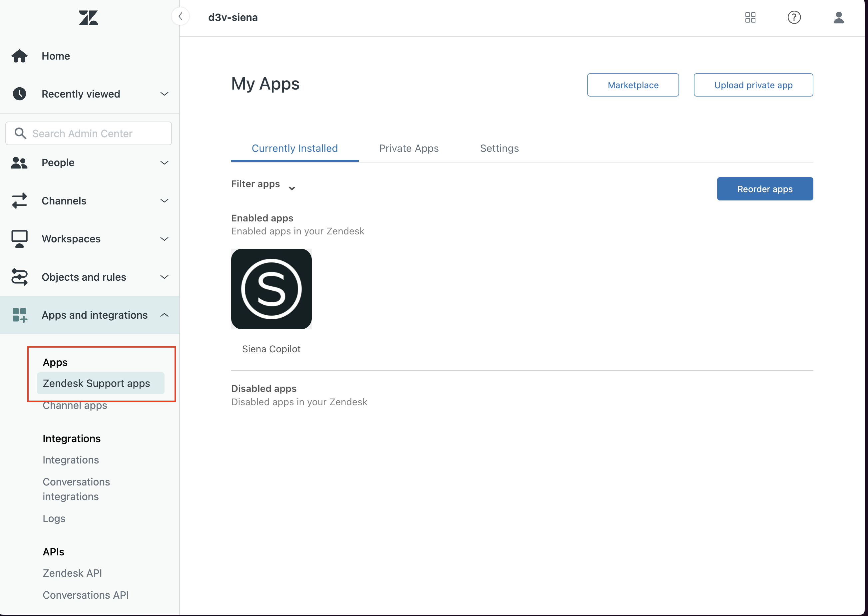Screen dimensions: 868x616
Task: Go to Home in the sidebar
Action: pyautogui.click(x=56, y=56)
